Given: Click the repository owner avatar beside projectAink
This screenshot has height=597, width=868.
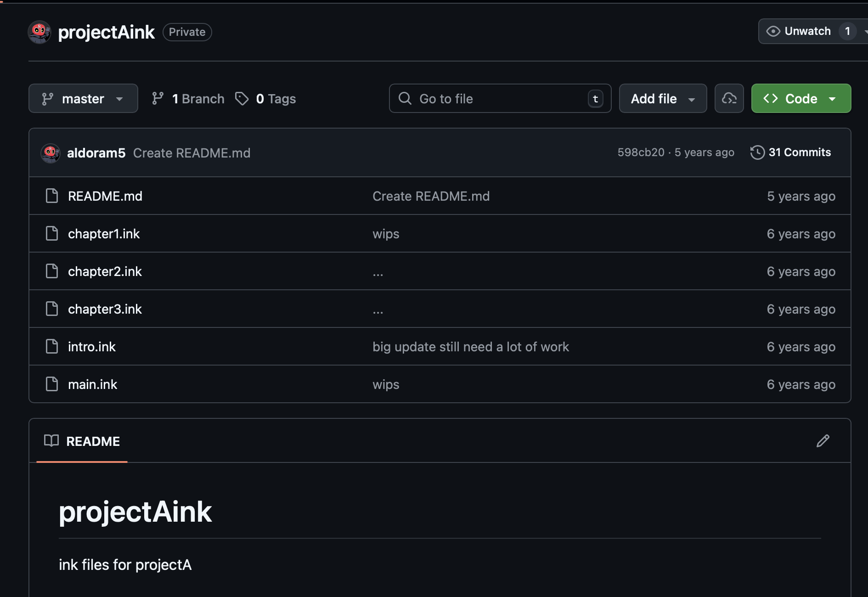Looking at the screenshot, I should [x=39, y=32].
